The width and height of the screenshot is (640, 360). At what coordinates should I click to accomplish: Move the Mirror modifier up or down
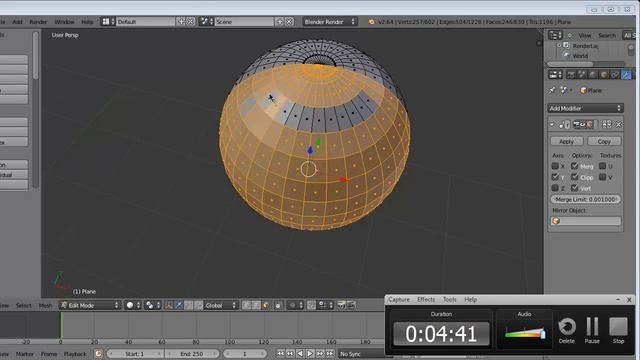pos(607,124)
